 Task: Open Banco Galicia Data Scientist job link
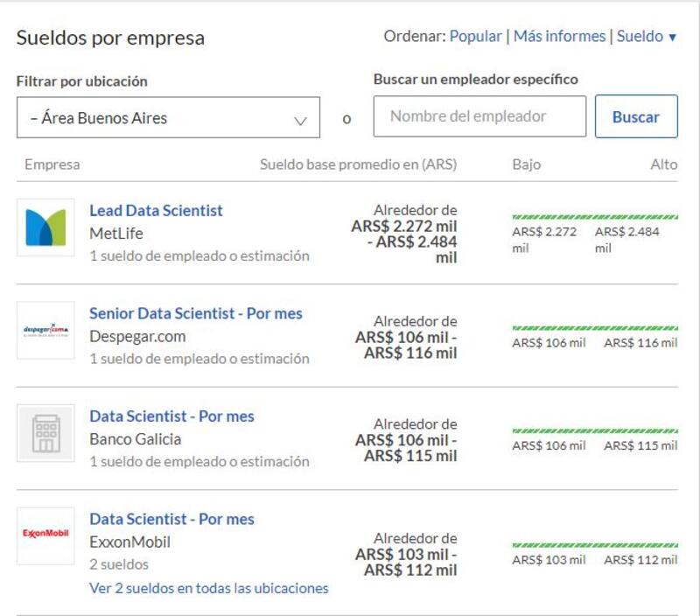(x=171, y=416)
